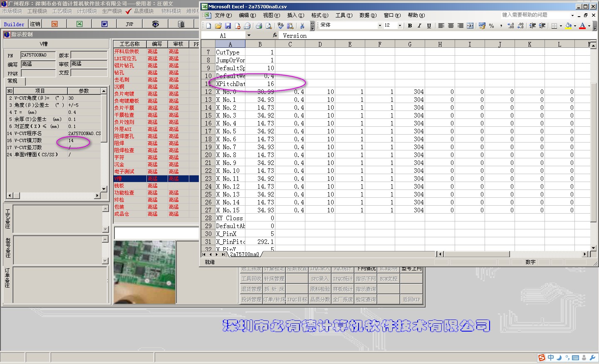Open Excel print preview

[x=269, y=26]
